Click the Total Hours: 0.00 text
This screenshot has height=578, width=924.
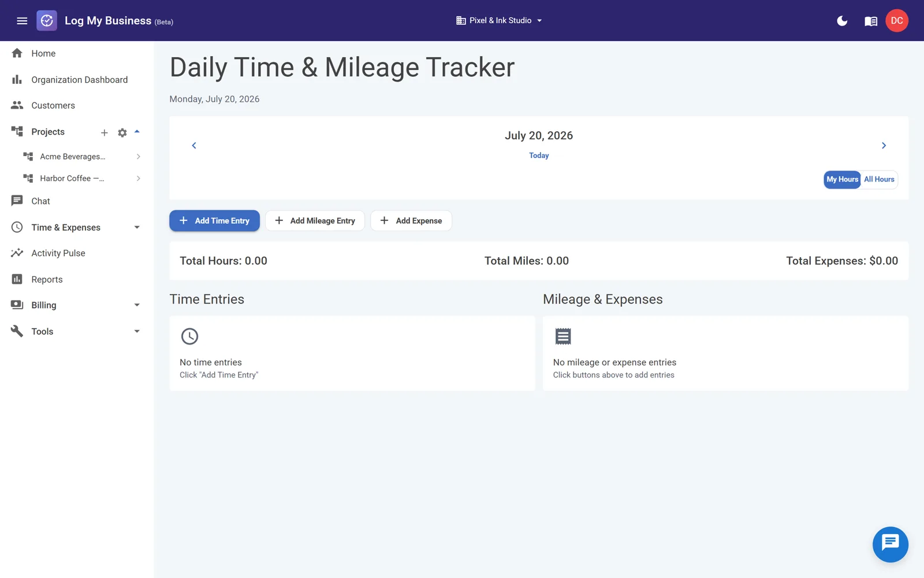223,261
